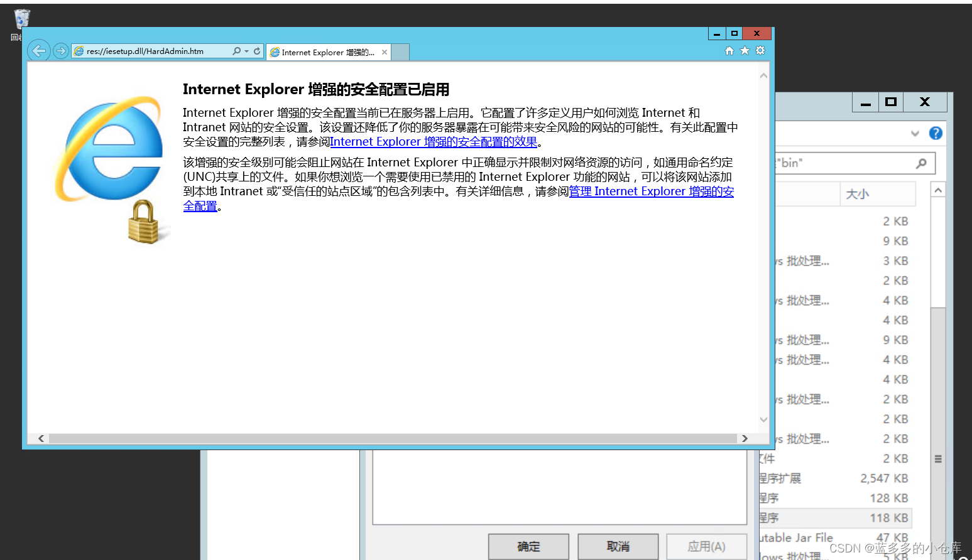Refresh the Internet Explorer page
The height and width of the screenshot is (560, 972).
tap(257, 51)
